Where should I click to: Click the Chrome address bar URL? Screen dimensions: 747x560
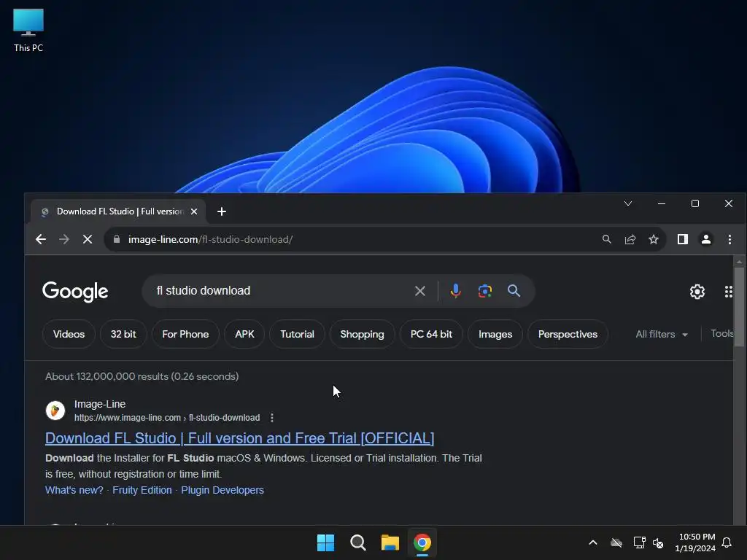211,239
